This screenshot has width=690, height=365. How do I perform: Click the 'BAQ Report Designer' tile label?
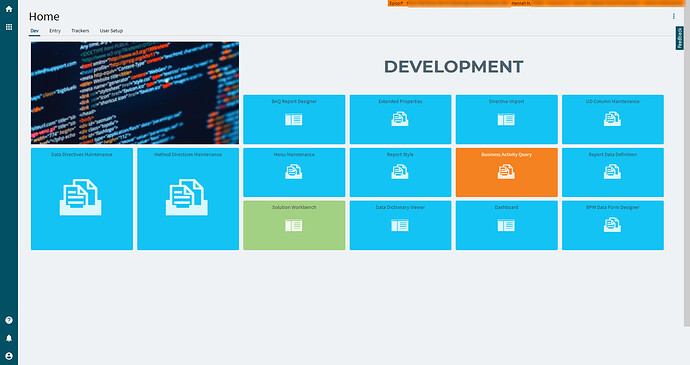(294, 101)
